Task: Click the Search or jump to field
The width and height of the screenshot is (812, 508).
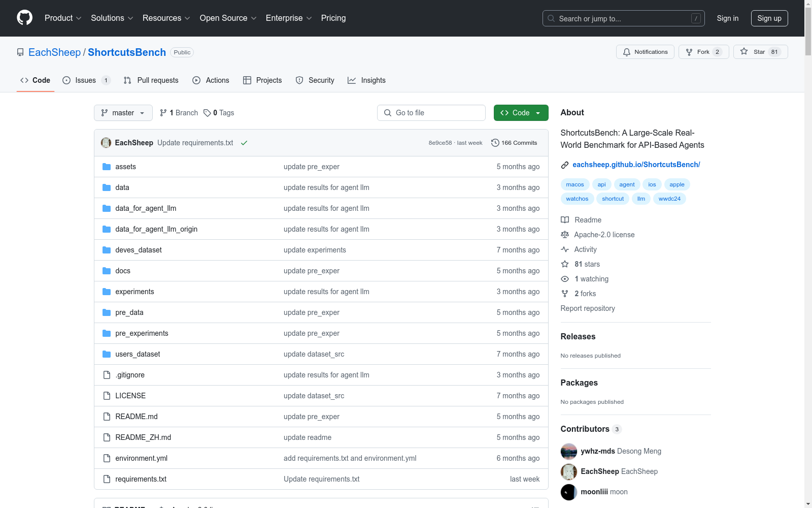Action: coord(624,18)
